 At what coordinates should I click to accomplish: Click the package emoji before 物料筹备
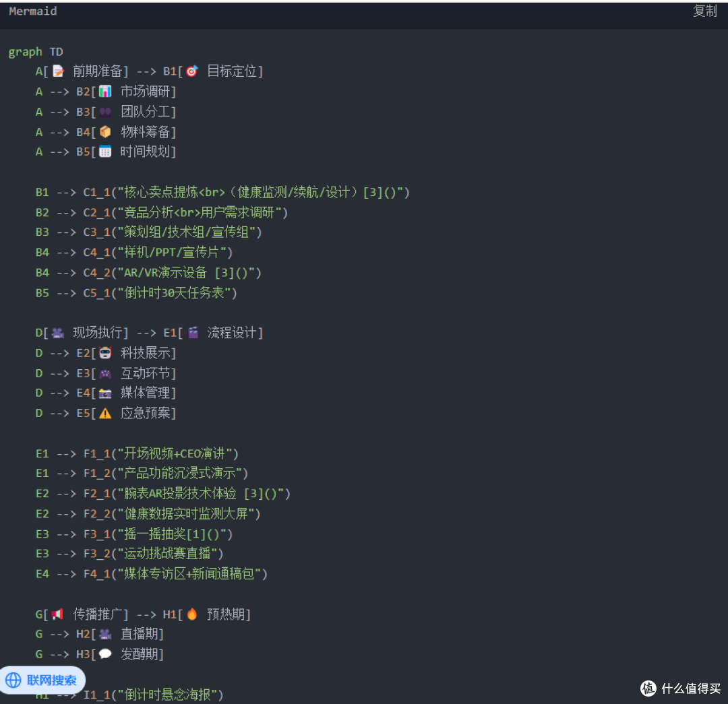[x=105, y=132]
